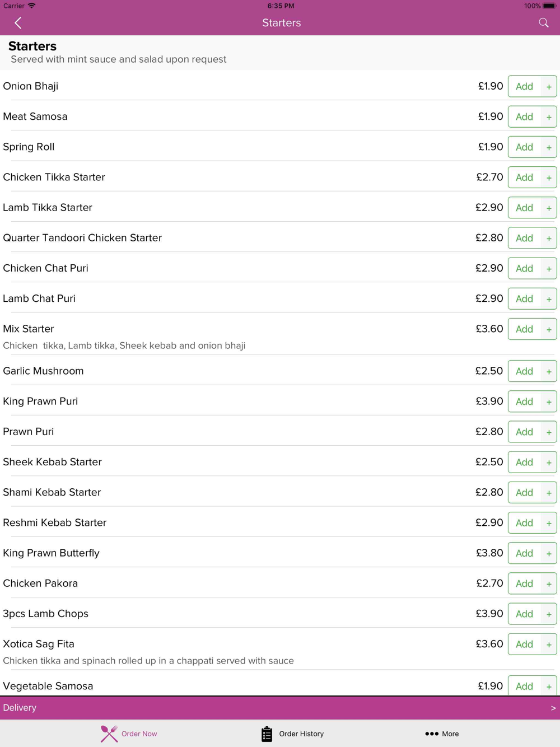Expand the Delivery bar
560x747 pixels.
click(280, 708)
